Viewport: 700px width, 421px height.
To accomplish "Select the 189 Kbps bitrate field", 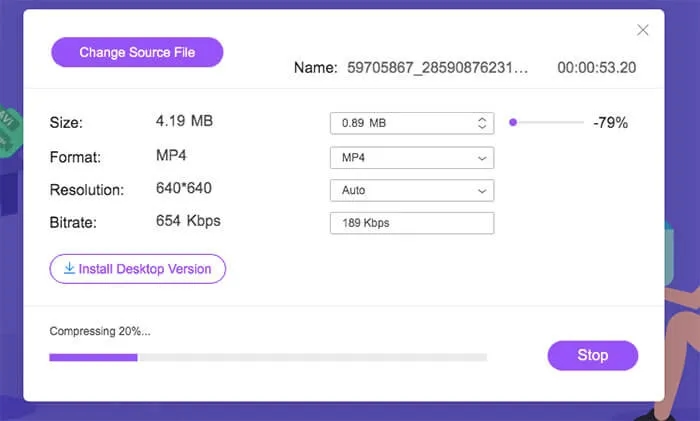I will tap(411, 223).
